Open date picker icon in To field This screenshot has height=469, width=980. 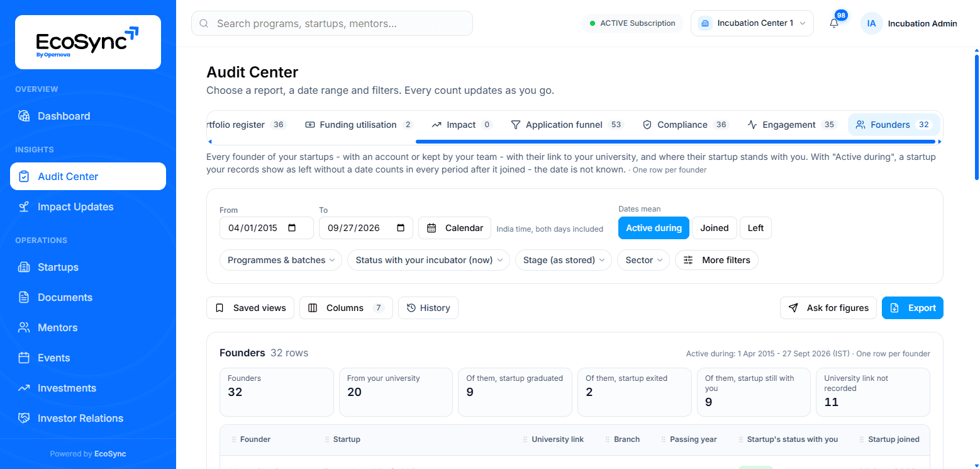point(401,228)
